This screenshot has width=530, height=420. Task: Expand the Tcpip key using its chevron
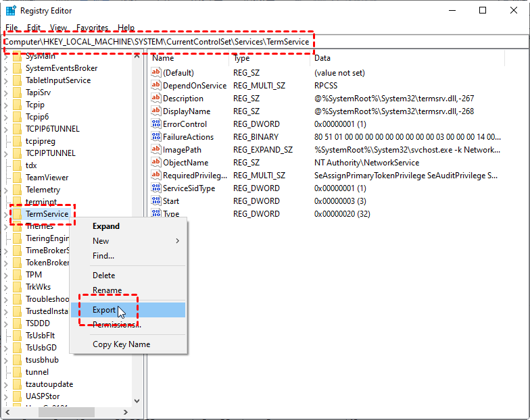pos(6,105)
